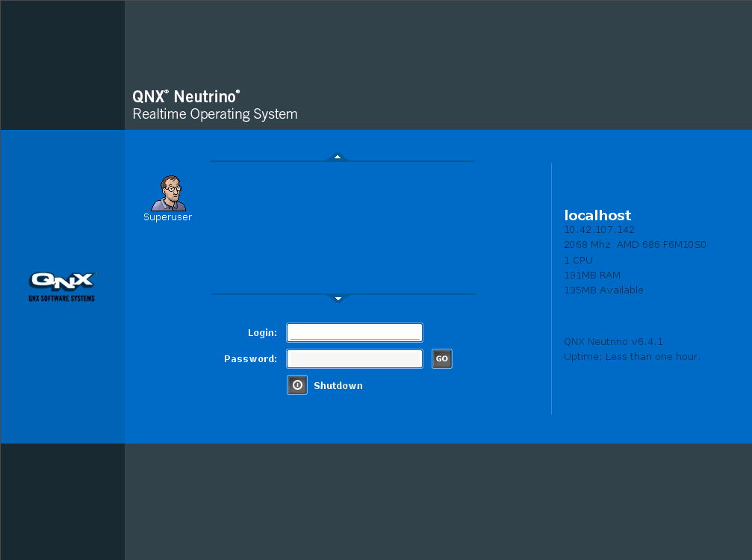752x560 pixels.
Task: Click the 135MB Available text
Action: tap(603, 290)
